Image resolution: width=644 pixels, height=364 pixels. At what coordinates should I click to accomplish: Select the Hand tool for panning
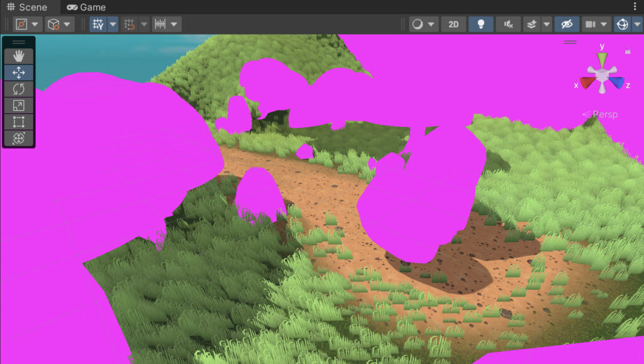pos(19,56)
